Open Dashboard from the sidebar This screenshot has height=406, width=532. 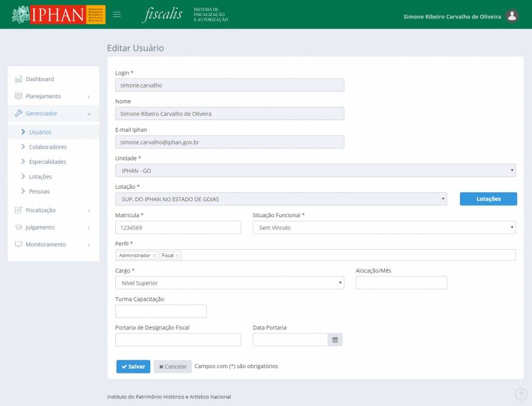pos(40,79)
